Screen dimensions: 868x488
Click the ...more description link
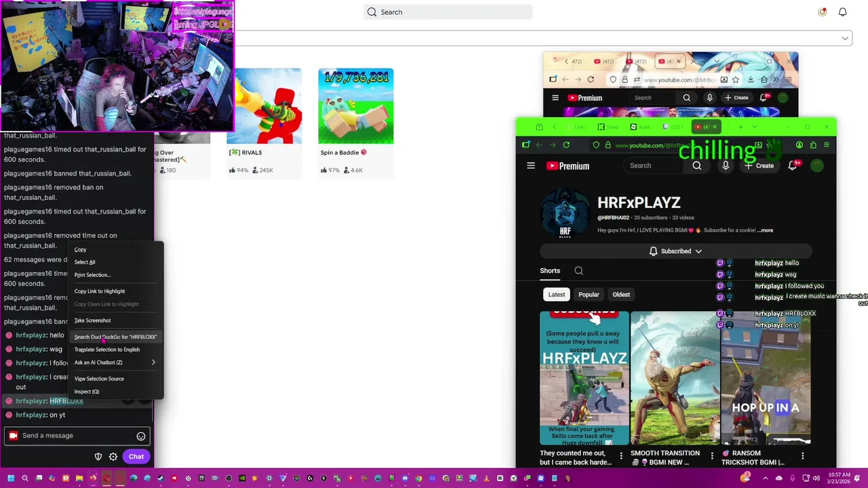coord(765,230)
